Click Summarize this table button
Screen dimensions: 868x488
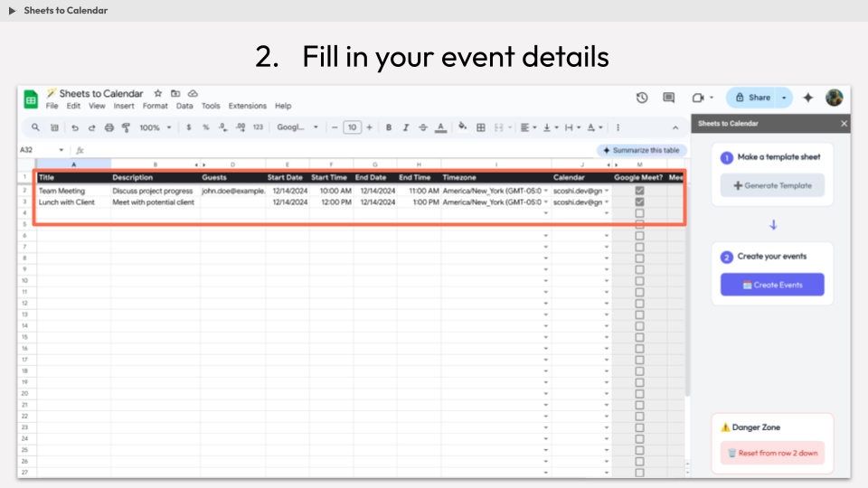click(x=642, y=150)
